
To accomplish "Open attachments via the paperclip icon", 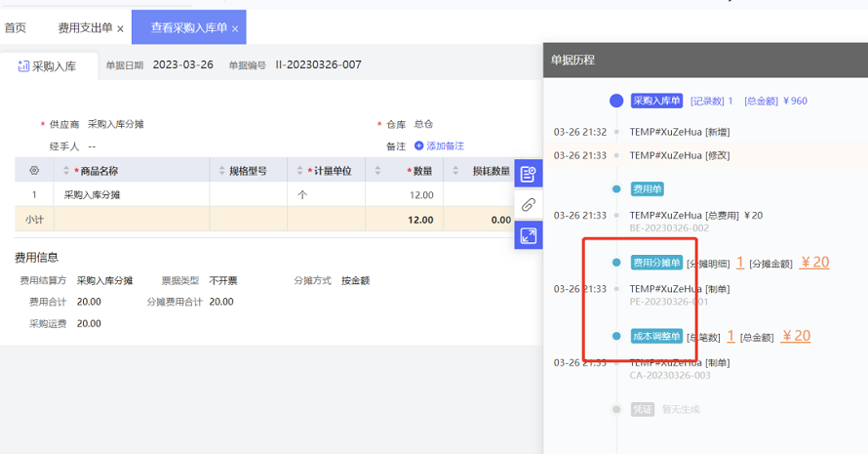I will tap(528, 204).
